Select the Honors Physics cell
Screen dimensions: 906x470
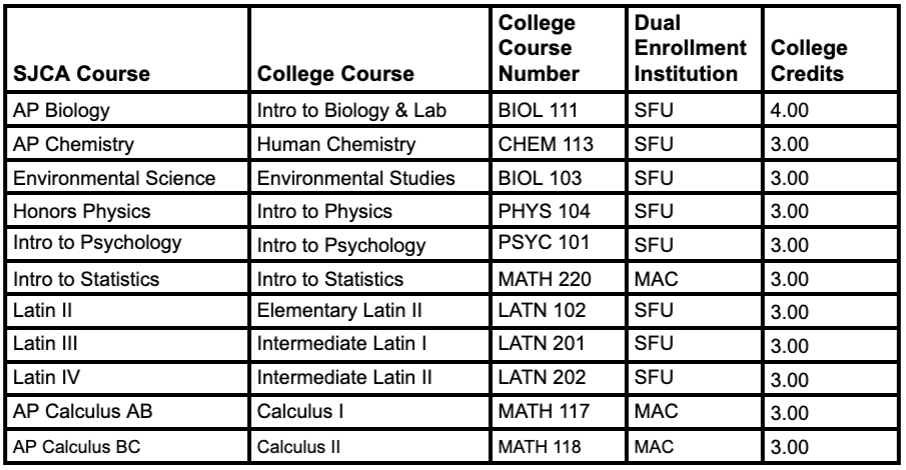pos(66,212)
